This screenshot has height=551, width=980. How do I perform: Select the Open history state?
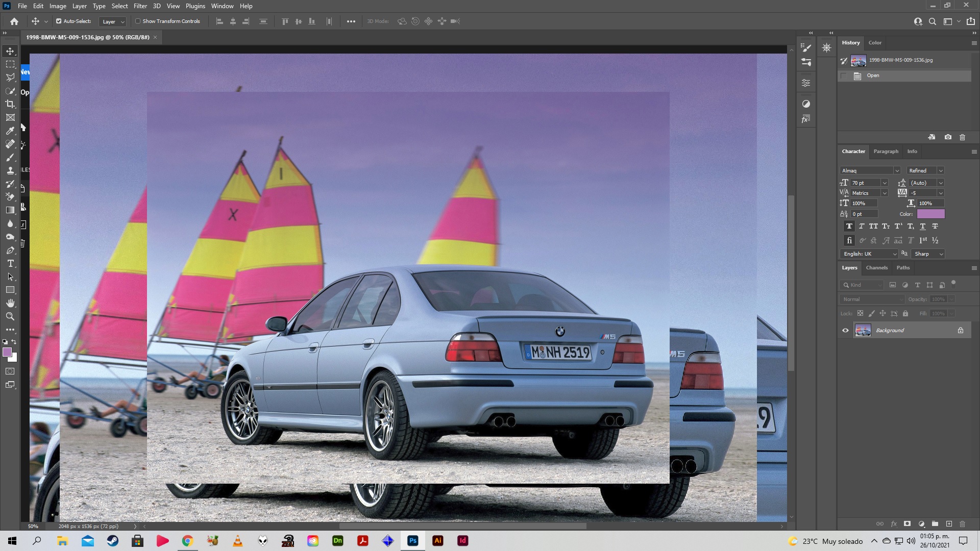pyautogui.click(x=904, y=76)
